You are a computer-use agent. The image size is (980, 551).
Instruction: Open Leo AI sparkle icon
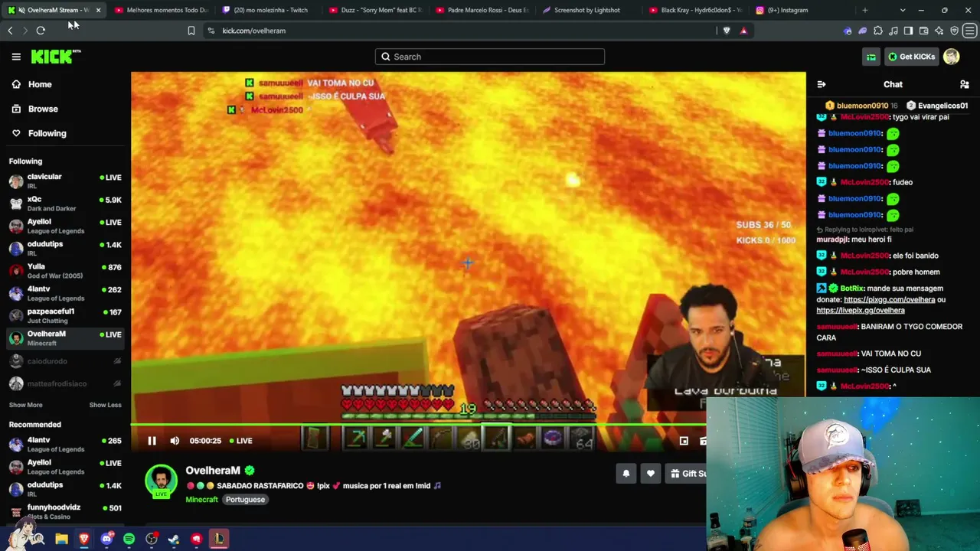click(939, 31)
